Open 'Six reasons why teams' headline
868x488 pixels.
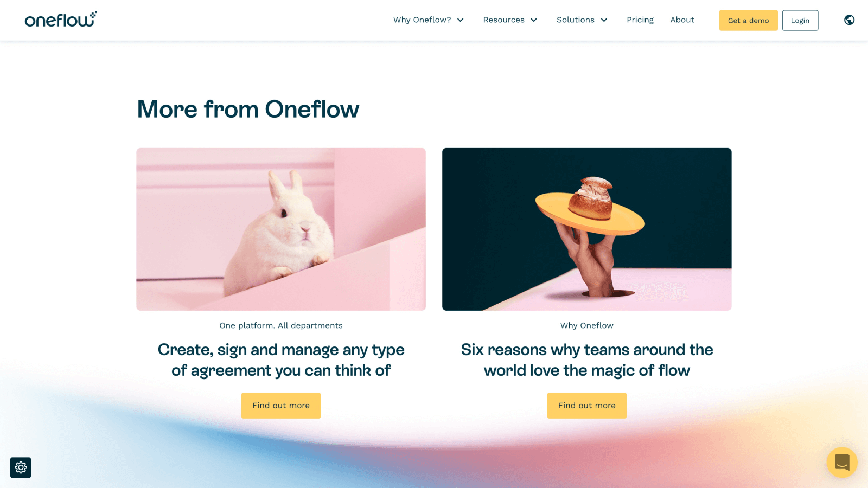pos(587,360)
